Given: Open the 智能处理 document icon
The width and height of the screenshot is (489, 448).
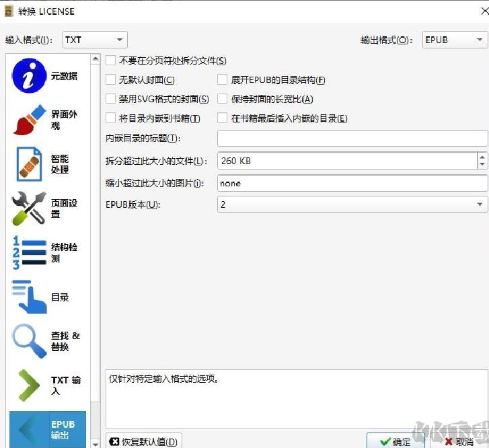Looking at the screenshot, I should pyautogui.click(x=29, y=163).
